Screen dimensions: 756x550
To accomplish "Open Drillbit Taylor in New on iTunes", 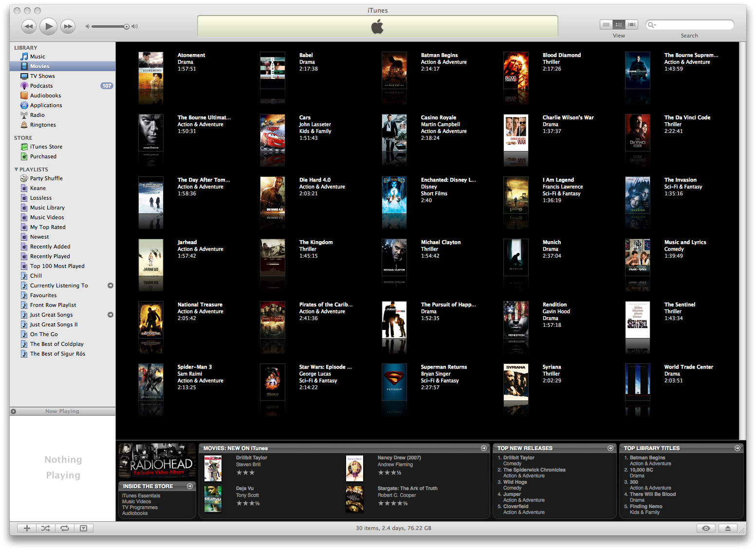I will point(252,458).
